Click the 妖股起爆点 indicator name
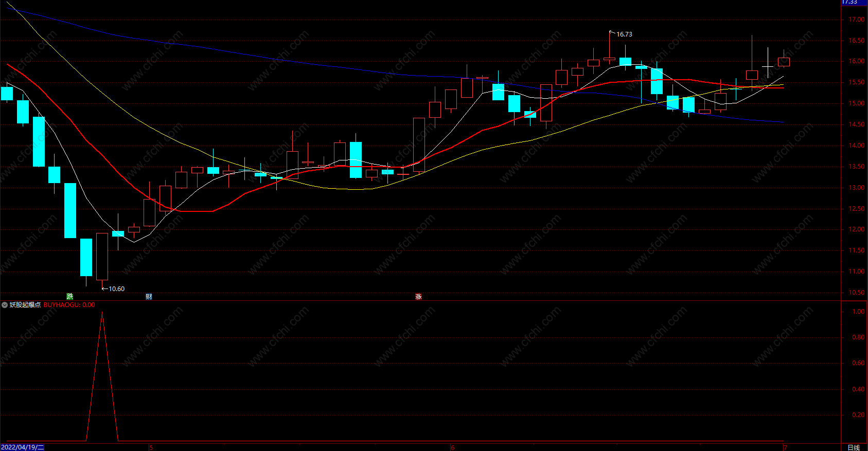This screenshot has height=451, width=868. pyautogui.click(x=25, y=305)
